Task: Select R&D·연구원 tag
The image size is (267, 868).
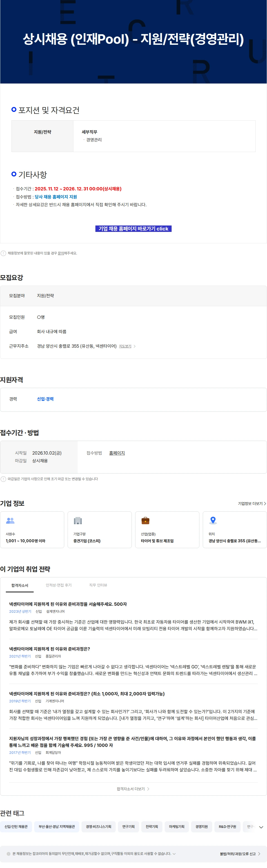Action: 227,827
